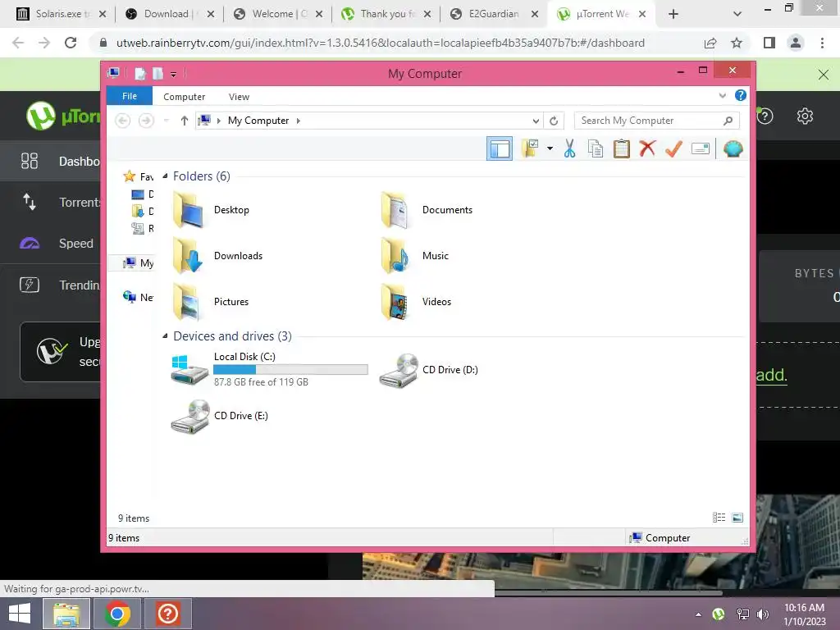The image size is (840, 630).
Task: Click Chrome reload page button
Action: pos(71,43)
